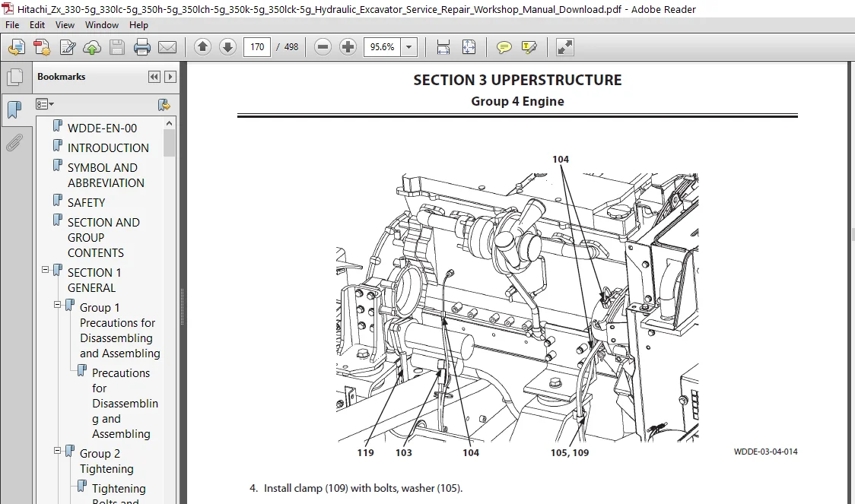The height and width of the screenshot is (504, 855).
Task: Switch to read mode icon
Action: (x=565, y=47)
